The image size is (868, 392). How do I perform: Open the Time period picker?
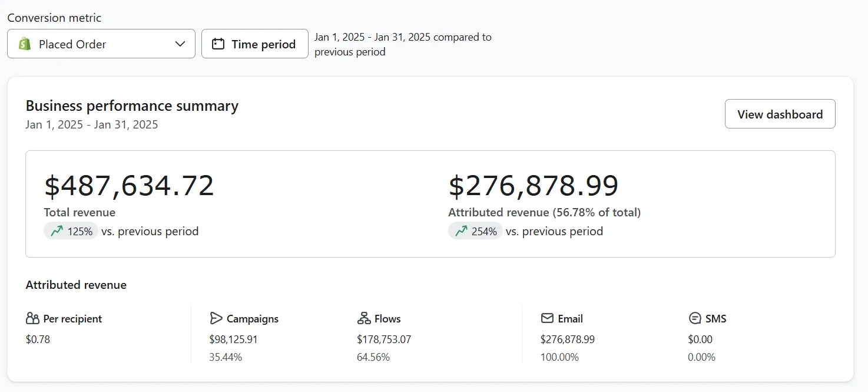coord(254,44)
